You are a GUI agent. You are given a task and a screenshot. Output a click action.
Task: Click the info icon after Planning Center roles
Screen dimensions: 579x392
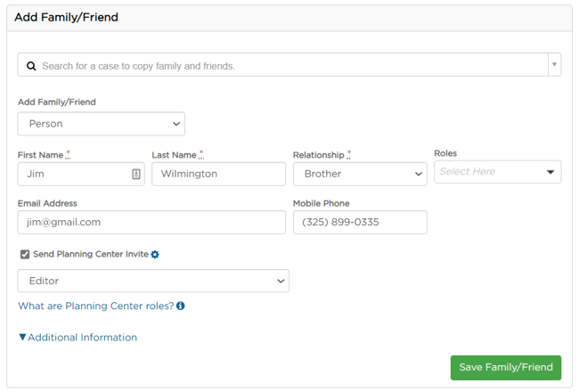(181, 306)
